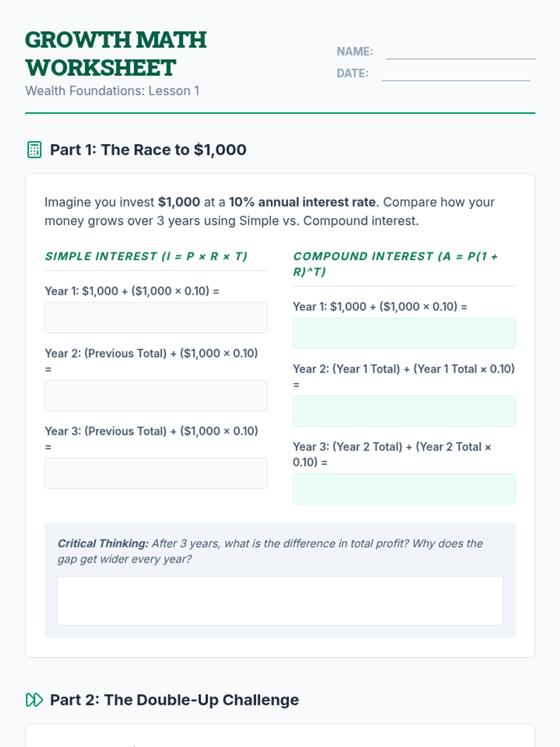Select the Simple Interest Year 2 answer box

(156, 395)
